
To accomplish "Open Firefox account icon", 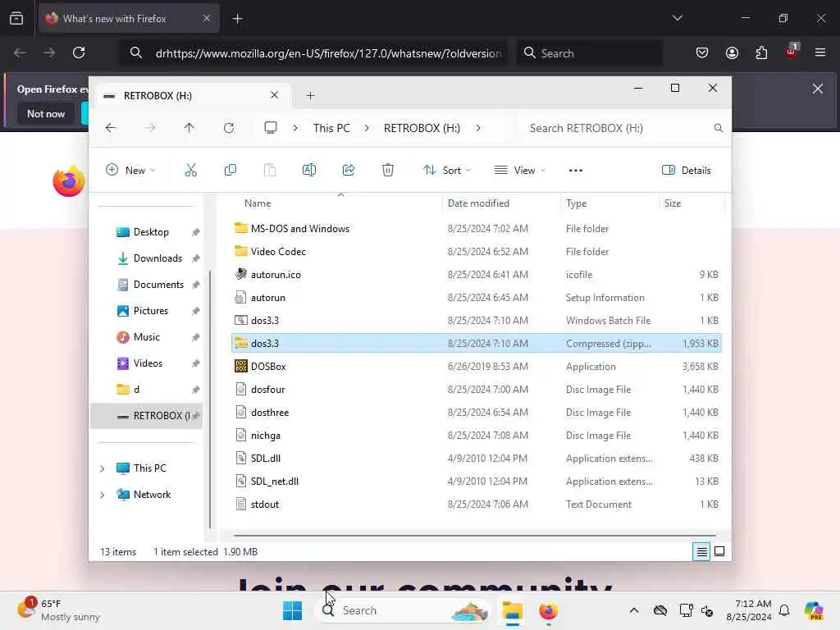I will [x=732, y=52].
